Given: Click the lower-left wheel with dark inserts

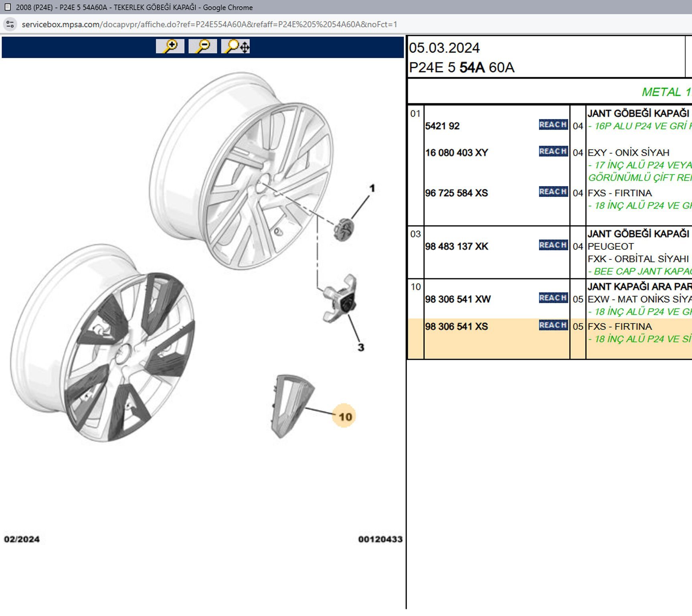Looking at the screenshot, I should coord(104,345).
